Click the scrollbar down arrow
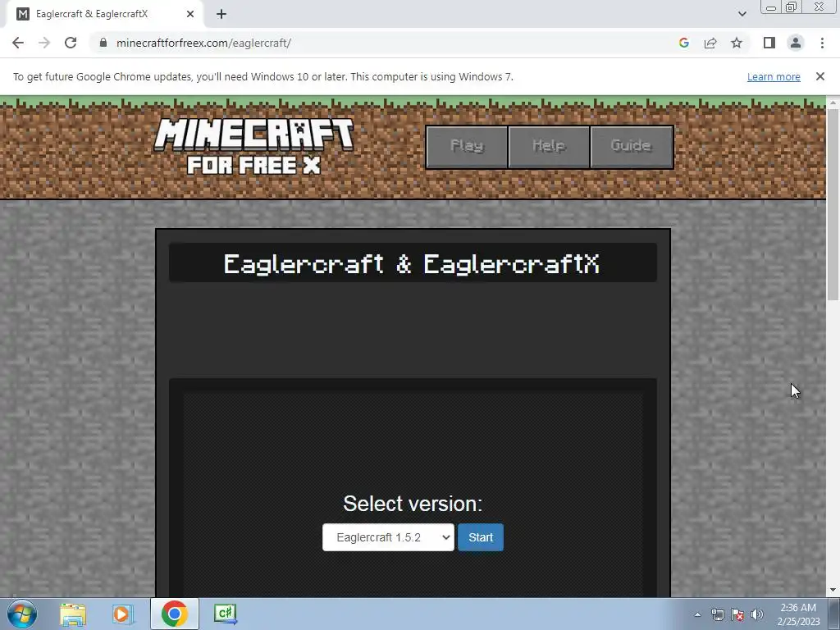The image size is (840, 630). tap(833, 590)
